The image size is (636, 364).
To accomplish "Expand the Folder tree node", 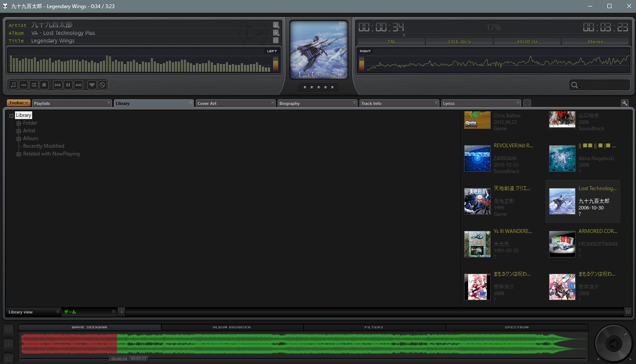I will [x=19, y=123].
